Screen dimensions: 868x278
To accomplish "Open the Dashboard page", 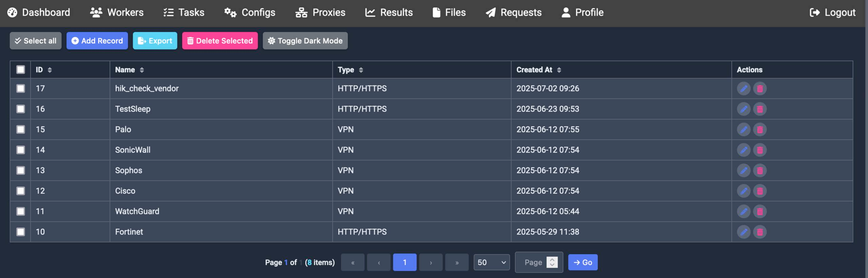I will tap(39, 13).
